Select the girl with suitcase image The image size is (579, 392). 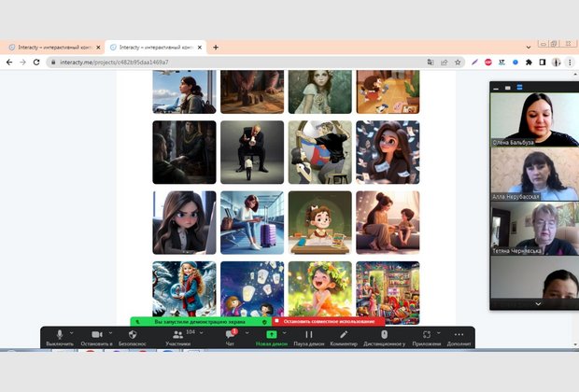[x=252, y=223]
